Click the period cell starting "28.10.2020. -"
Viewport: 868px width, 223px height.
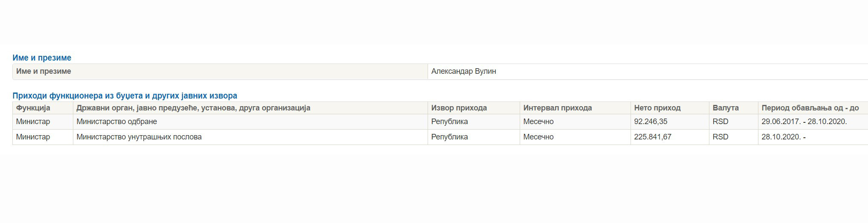coord(783,137)
